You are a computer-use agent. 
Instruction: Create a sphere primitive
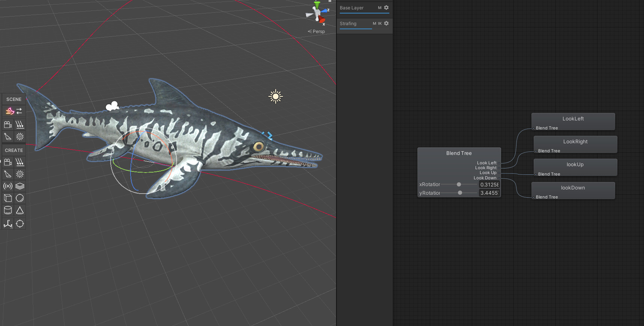(x=20, y=198)
